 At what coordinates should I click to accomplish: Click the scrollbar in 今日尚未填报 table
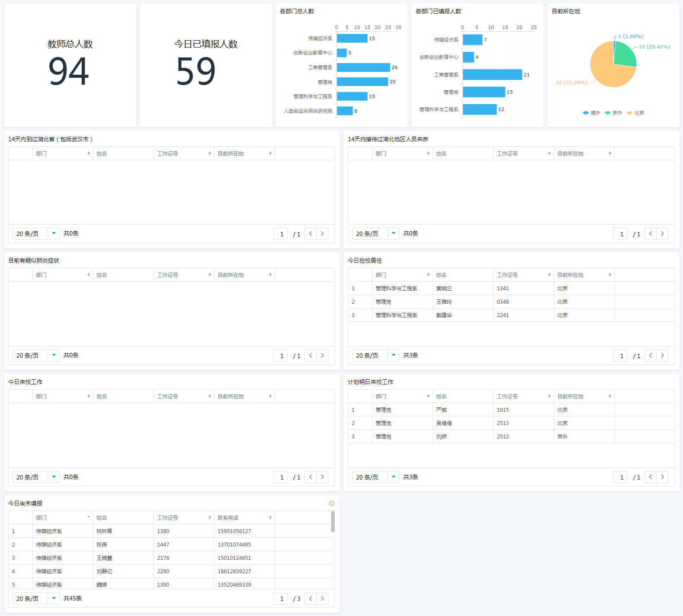click(x=332, y=522)
